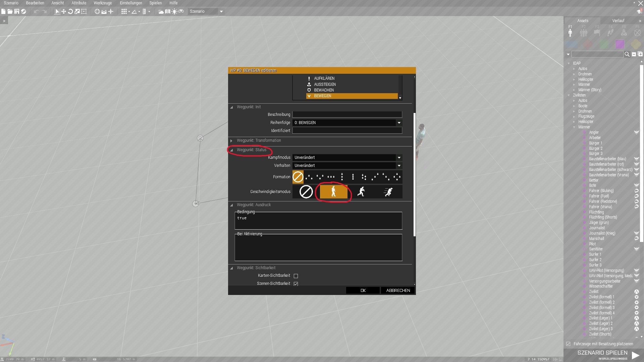Collapse Wegpunkt: Ausdruck section
The height and width of the screenshot is (362, 644).
231,205
